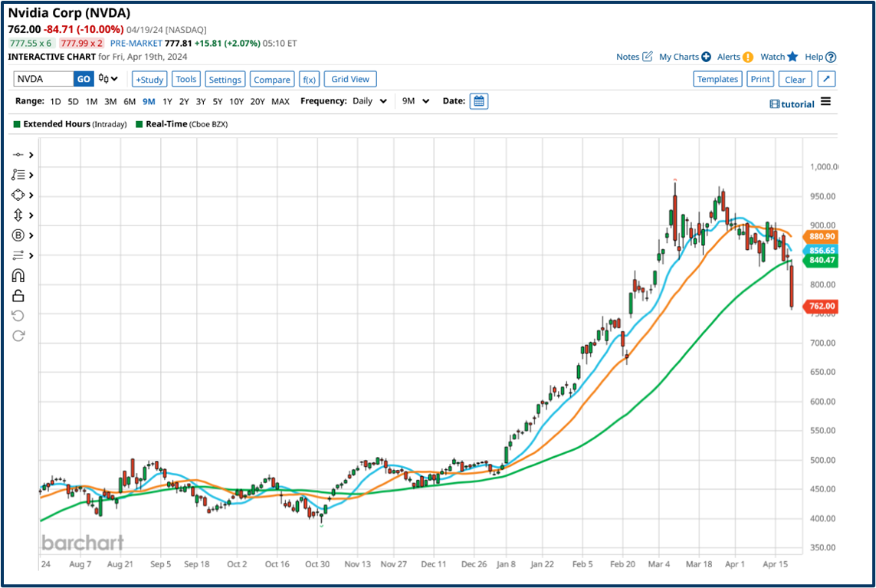Select the shapes drawing tool
Viewport: 876px width, 588px height.
(17, 195)
